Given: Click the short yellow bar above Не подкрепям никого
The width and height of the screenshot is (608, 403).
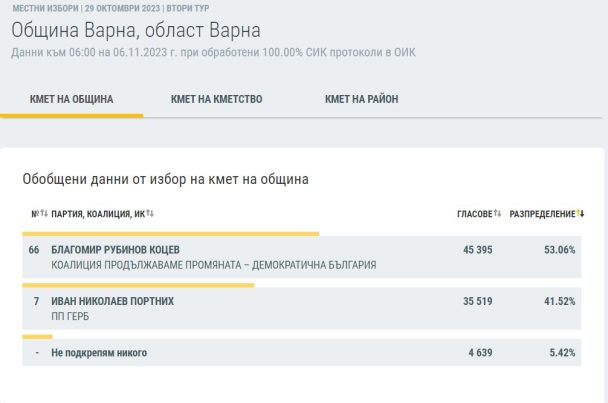Looking at the screenshot, I should tap(37, 337).
